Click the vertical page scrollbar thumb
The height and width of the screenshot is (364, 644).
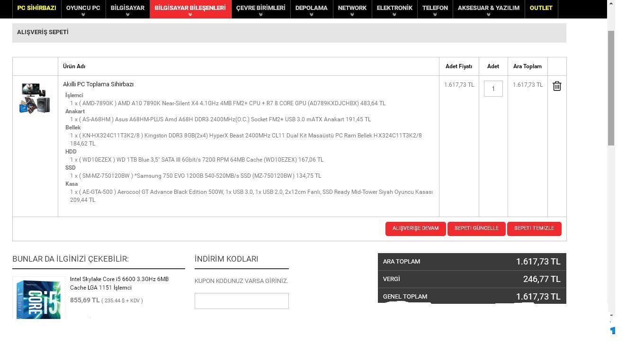(x=611, y=88)
